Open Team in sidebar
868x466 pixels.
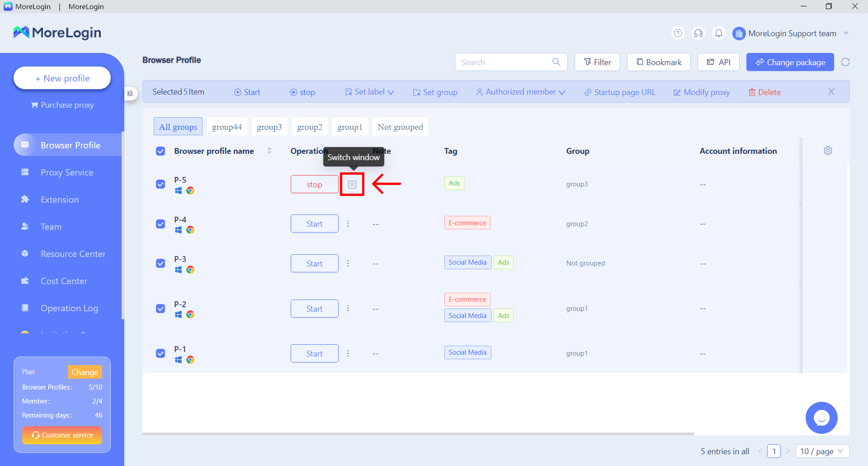(x=51, y=227)
